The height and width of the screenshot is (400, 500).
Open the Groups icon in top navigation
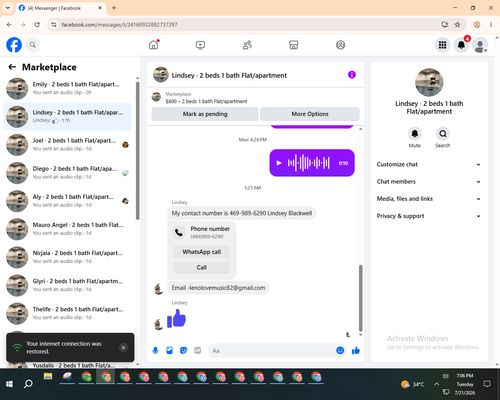pos(340,45)
